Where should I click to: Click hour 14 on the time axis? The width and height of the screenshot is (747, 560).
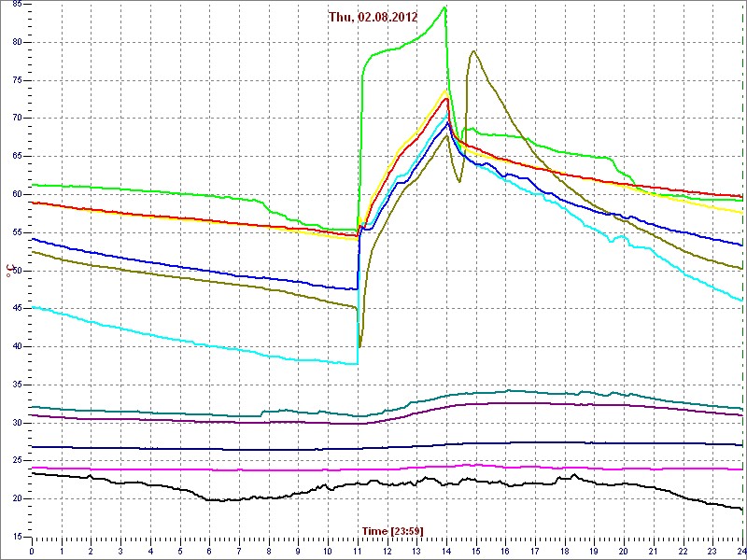click(x=446, y=551)
